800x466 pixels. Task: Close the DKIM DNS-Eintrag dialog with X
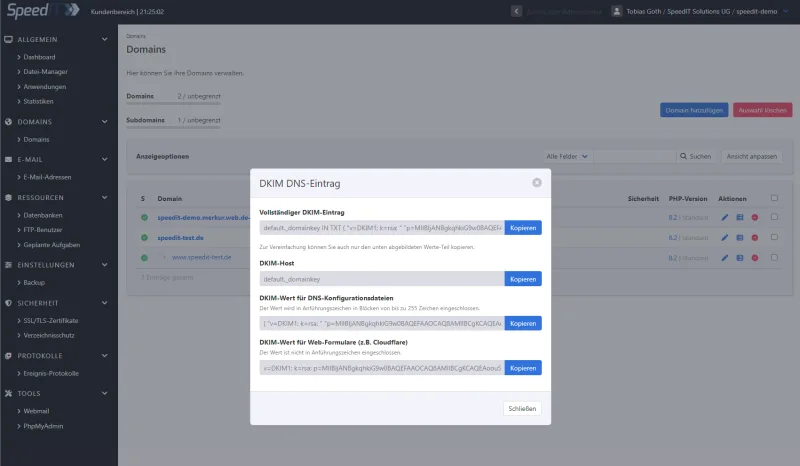537,183
